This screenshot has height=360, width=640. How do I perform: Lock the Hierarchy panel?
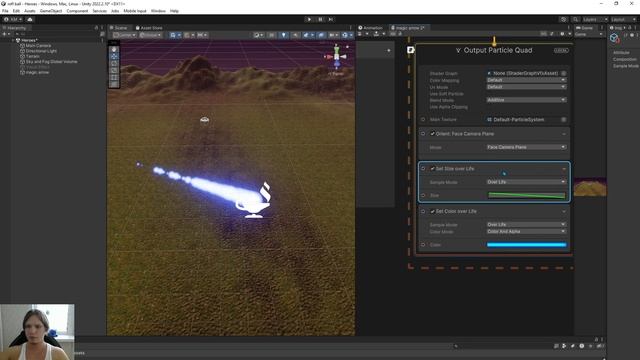coord(96,28)
